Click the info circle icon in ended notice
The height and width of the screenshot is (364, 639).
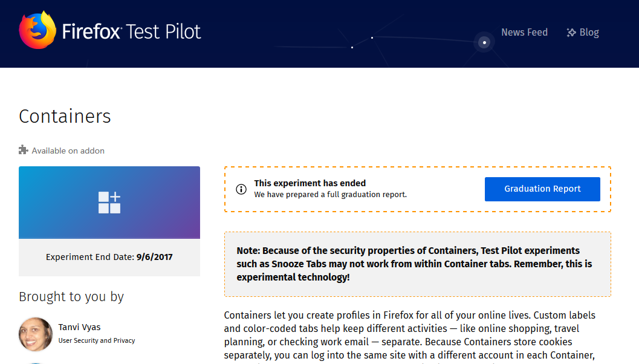point(241,189)
